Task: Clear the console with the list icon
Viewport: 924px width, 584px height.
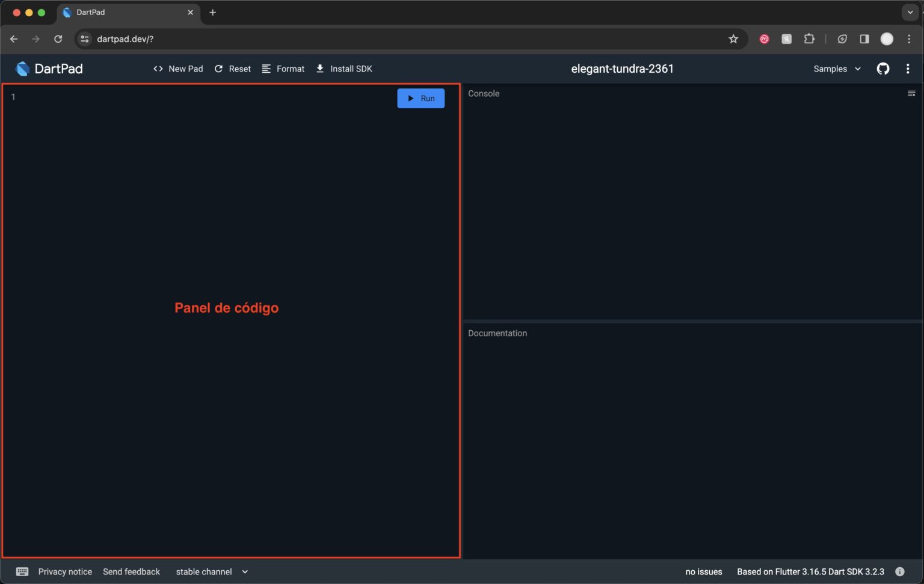Action: 911,93
